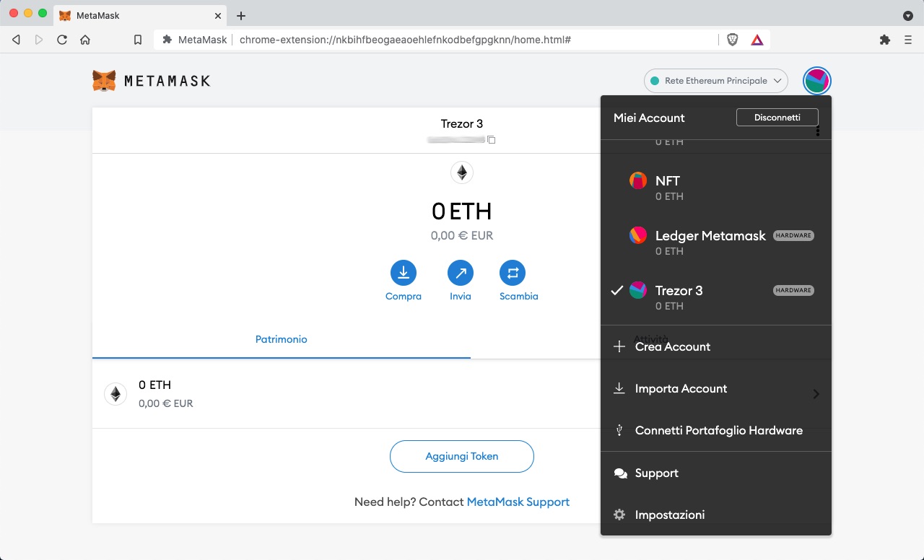Image resolution: width=924 pixels, height=560 pixels.
Task: Click the Disconnetti button
Action: click(x=777, y=118)
